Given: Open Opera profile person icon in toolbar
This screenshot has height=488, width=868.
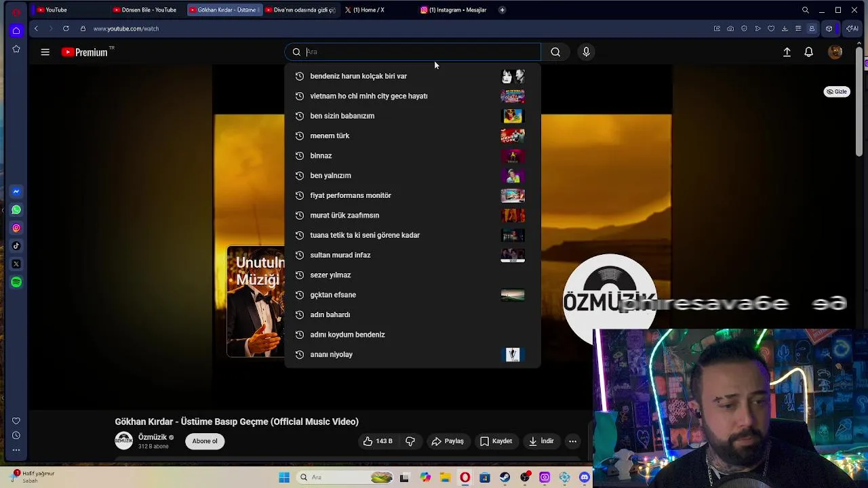Looking at the screenshot, I should [812, 28].
